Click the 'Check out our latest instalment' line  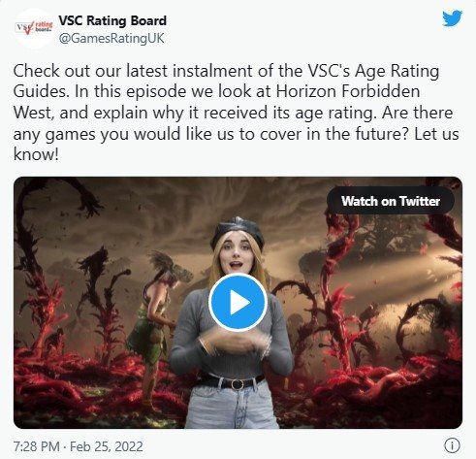[226, 71]
